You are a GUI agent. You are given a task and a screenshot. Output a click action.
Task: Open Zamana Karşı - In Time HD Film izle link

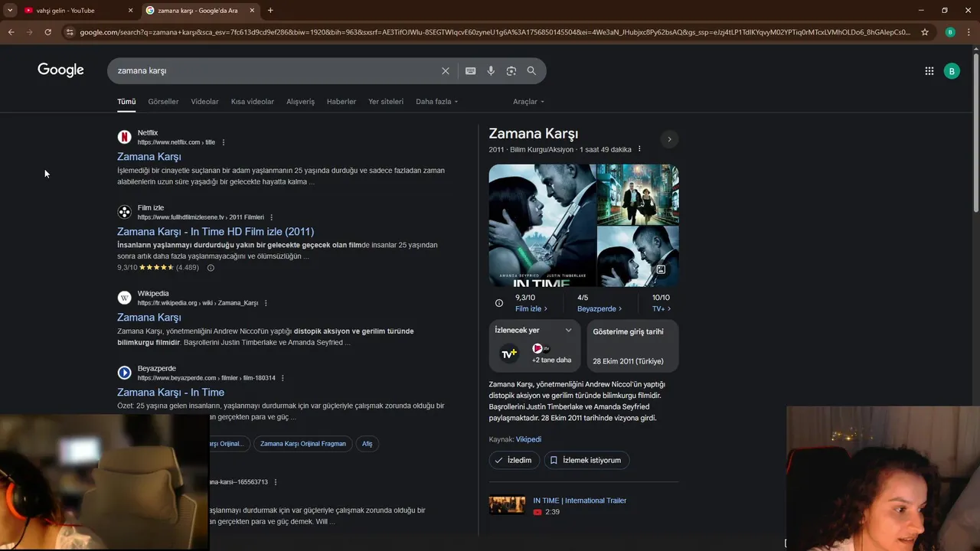(x=215, y=232)
